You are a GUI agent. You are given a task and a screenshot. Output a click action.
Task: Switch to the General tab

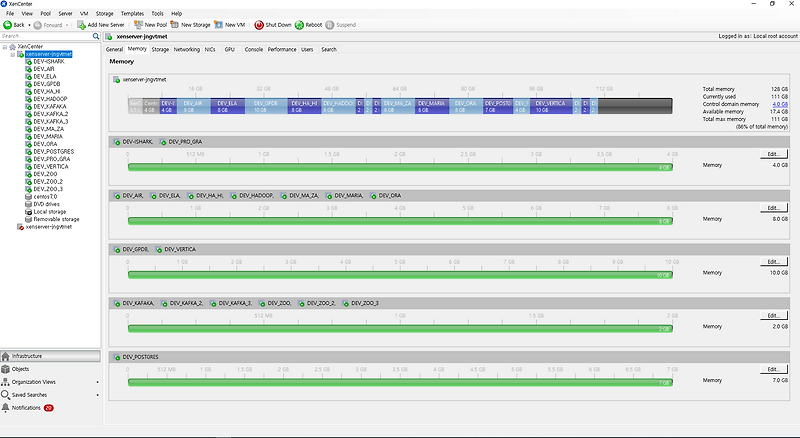(x=114, y=50)
